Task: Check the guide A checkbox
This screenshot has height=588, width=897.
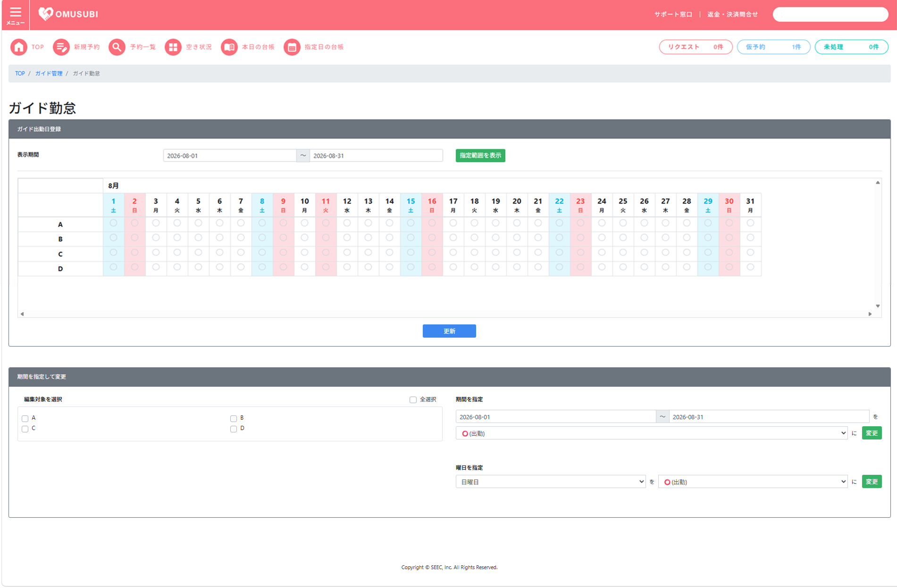Action: point(25,418)
